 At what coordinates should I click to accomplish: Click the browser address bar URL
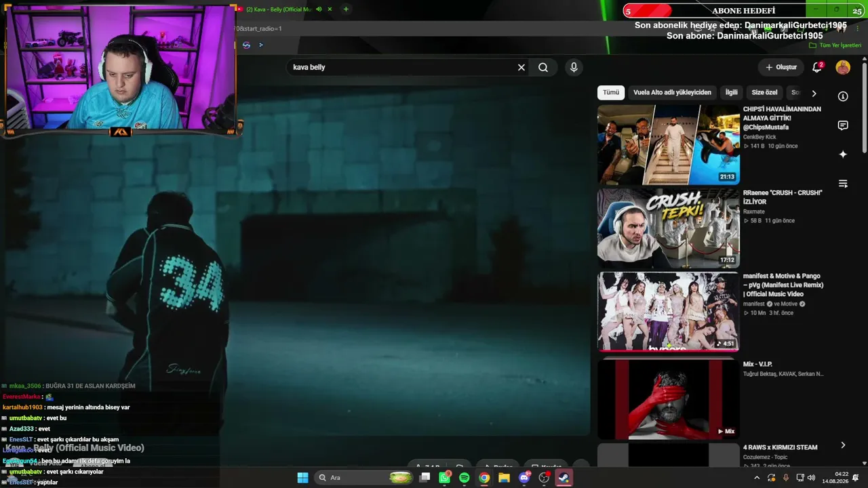tap(258, 28)
